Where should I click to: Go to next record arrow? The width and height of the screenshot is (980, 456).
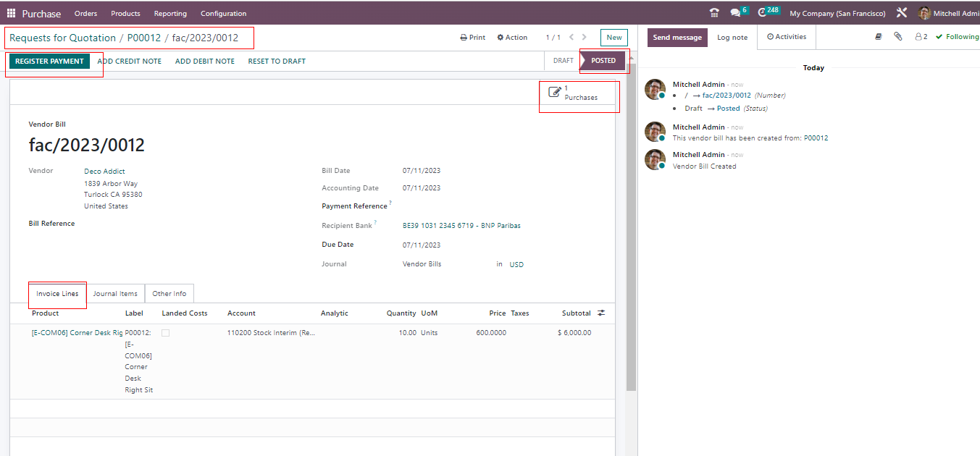(x=585, y=38)
